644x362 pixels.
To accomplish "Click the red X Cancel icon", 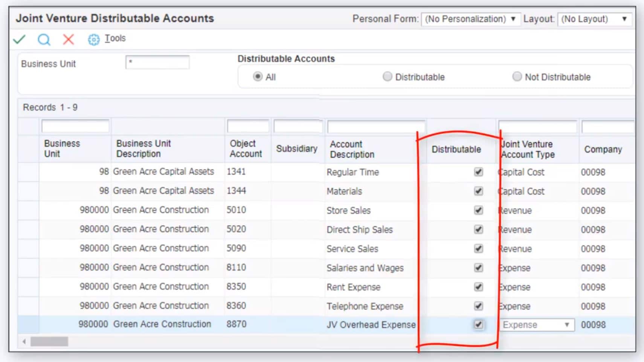I will pyautogui.click(x=68, y=40).
